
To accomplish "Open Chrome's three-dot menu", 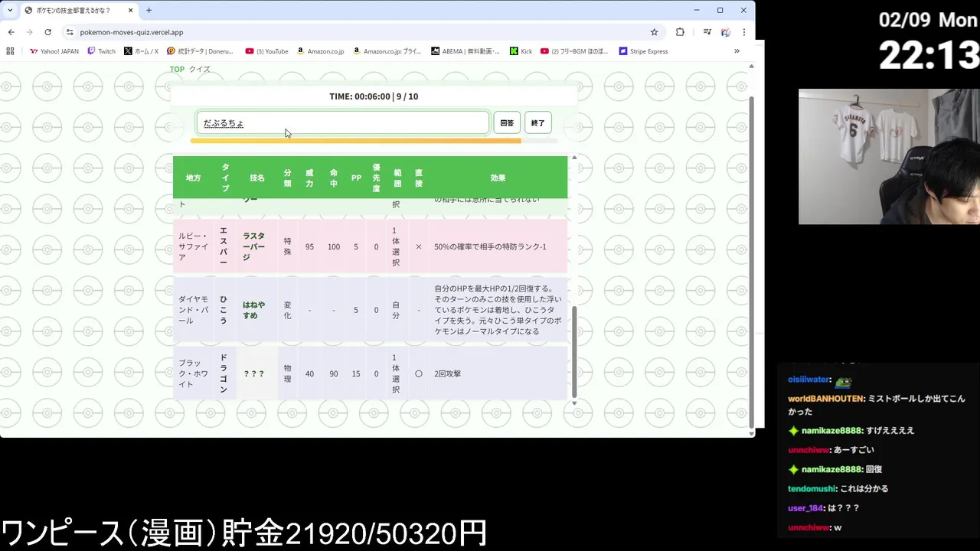I will tap(743, 32).
